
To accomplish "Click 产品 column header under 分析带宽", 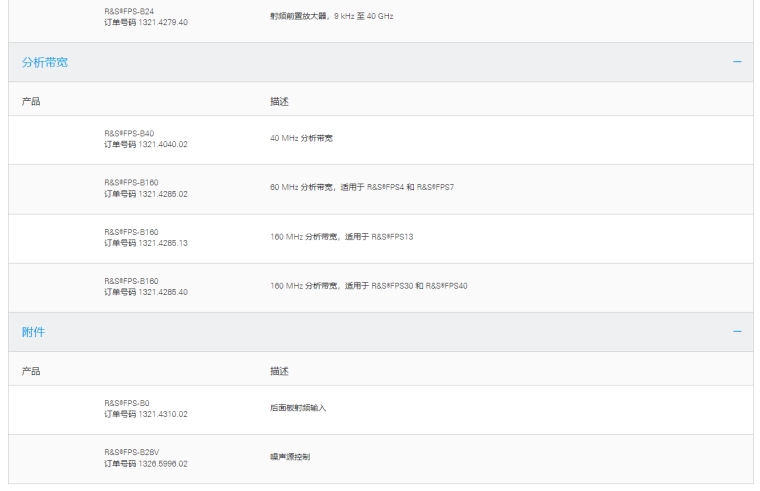I will coord(31,101).
